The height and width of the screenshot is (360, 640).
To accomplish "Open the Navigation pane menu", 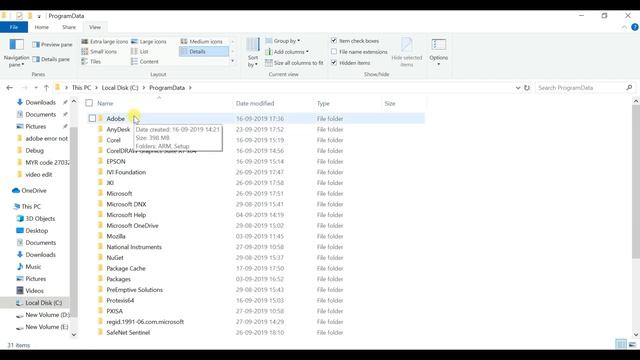I will pyautogui.click(x=16, y=52).
